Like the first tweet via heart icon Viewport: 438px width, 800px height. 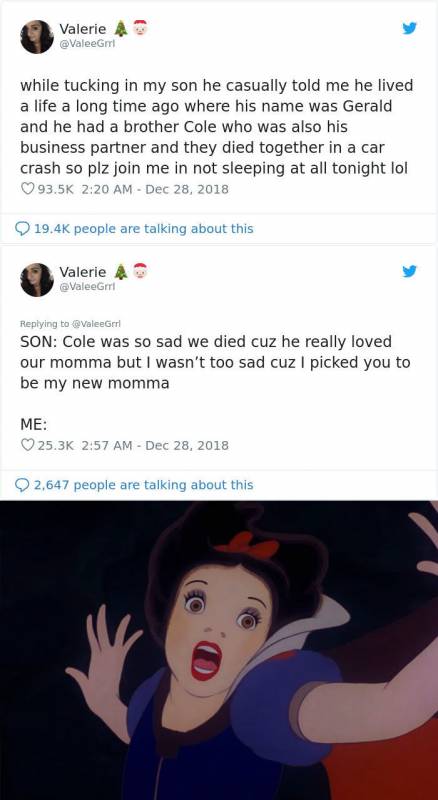(27, 189)
